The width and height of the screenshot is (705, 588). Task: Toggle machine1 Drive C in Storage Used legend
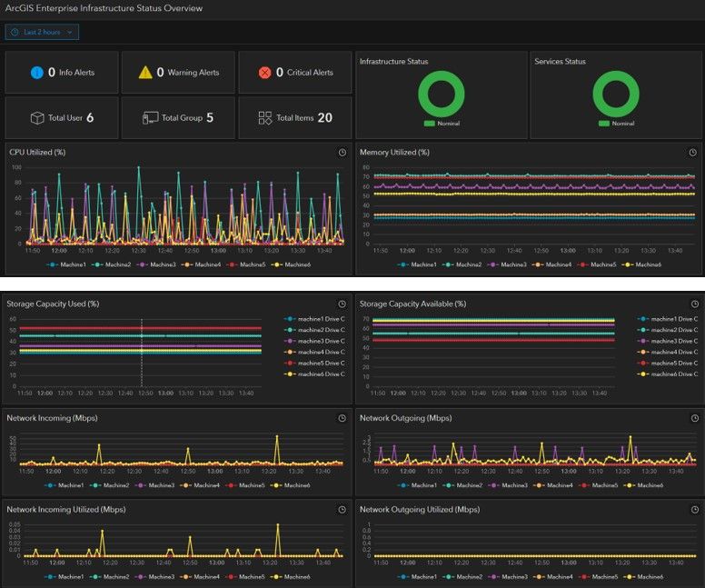coord(314,319)
